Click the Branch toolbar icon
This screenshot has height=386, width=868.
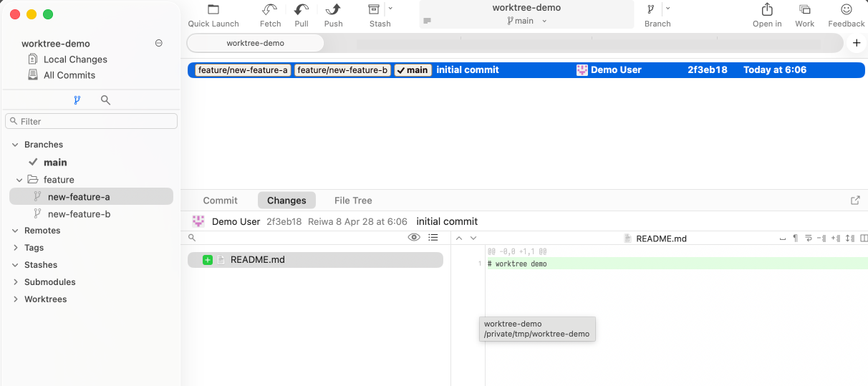[651, 9]
